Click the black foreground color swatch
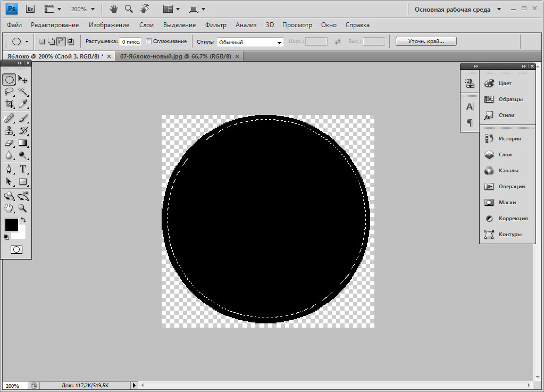 click(x=12, y=225)
